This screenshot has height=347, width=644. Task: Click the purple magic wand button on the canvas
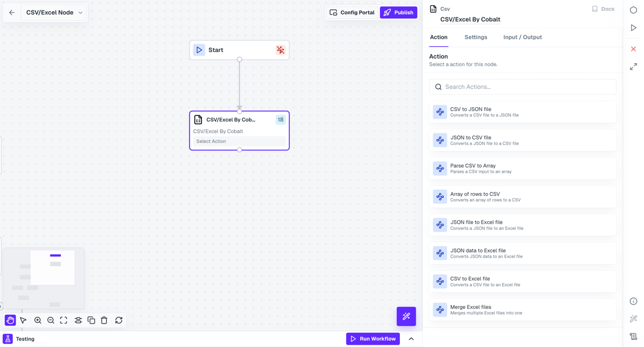pyautogui.click(x=406, y=317)
